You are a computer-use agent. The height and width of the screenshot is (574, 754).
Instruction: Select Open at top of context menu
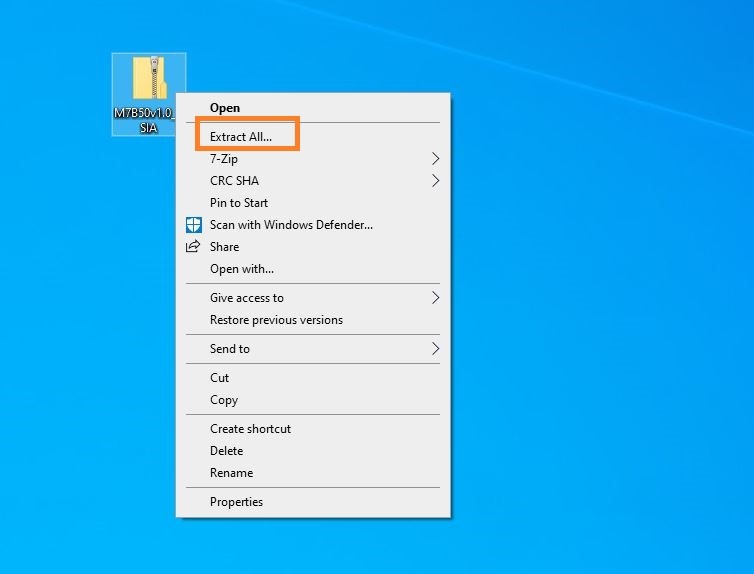tap(225, 108)
